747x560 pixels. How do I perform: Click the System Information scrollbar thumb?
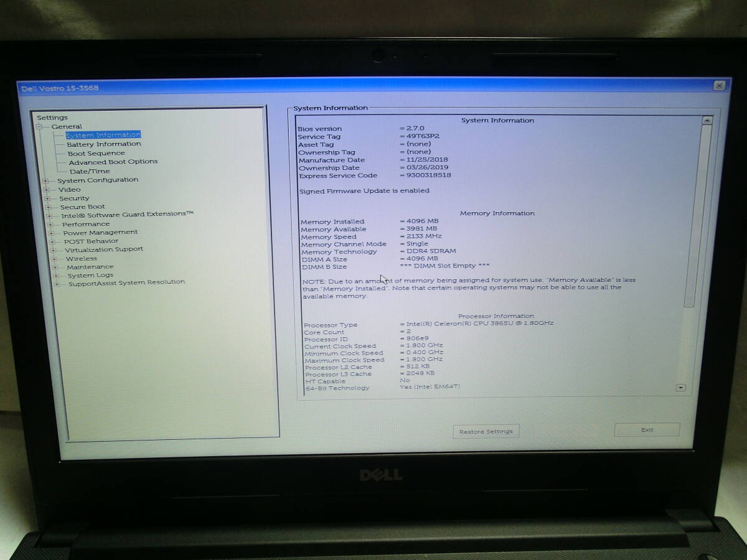pos(698,215)
